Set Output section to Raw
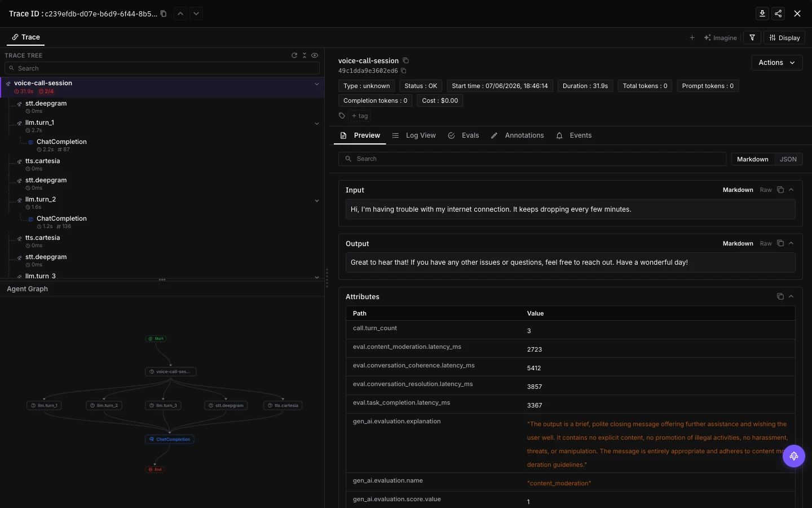This screenshot has height=508, width=812. [x=766, y=244]
